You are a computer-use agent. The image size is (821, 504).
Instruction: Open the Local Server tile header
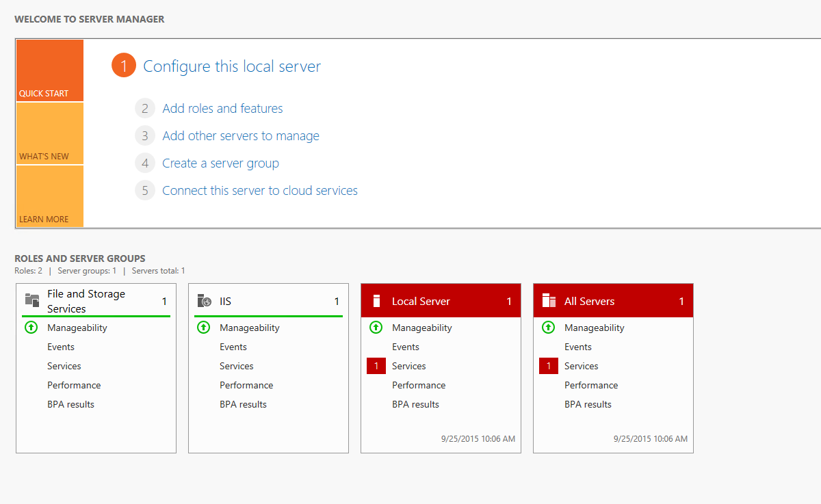pyautogui.click(x=441, y=301)
